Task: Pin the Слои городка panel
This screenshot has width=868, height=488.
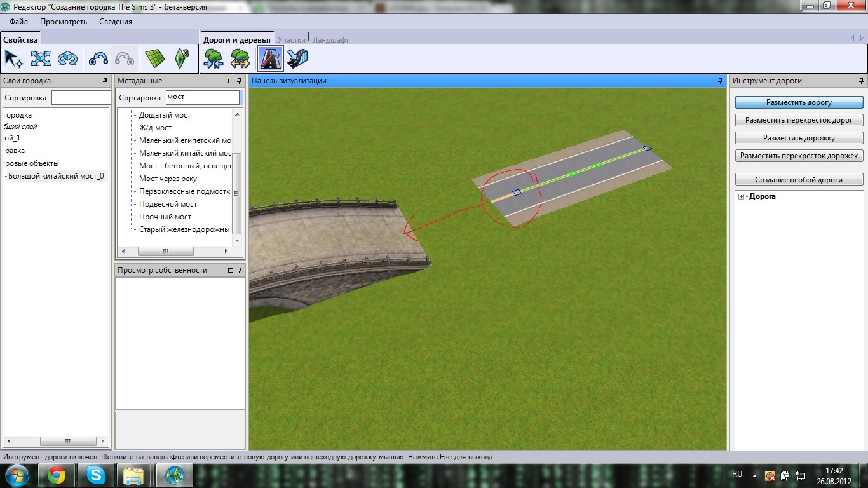Action: [105, 81]
